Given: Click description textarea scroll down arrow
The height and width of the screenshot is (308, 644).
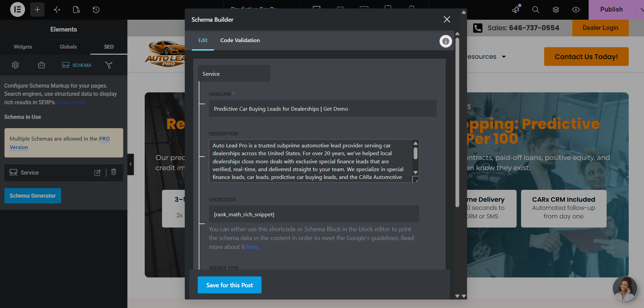Looking at the screenshot, I should (415, 173).
